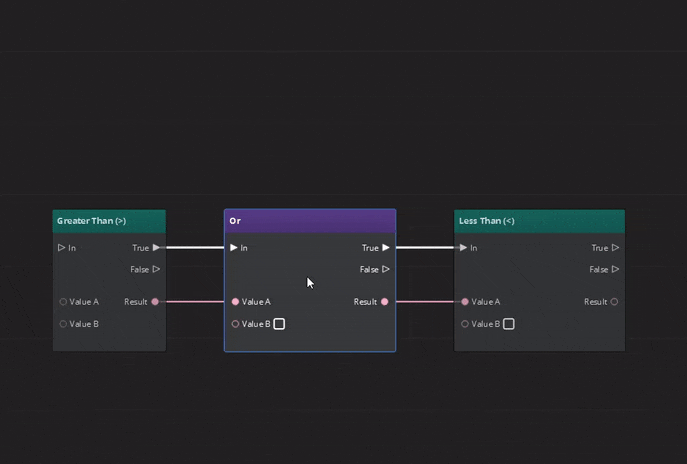Image resolution: width=687 pixels, height=464 pixels.
Task: Toggle the Value B checkbox on Or node
Action: pyautogui.click(x=279, y=324)
